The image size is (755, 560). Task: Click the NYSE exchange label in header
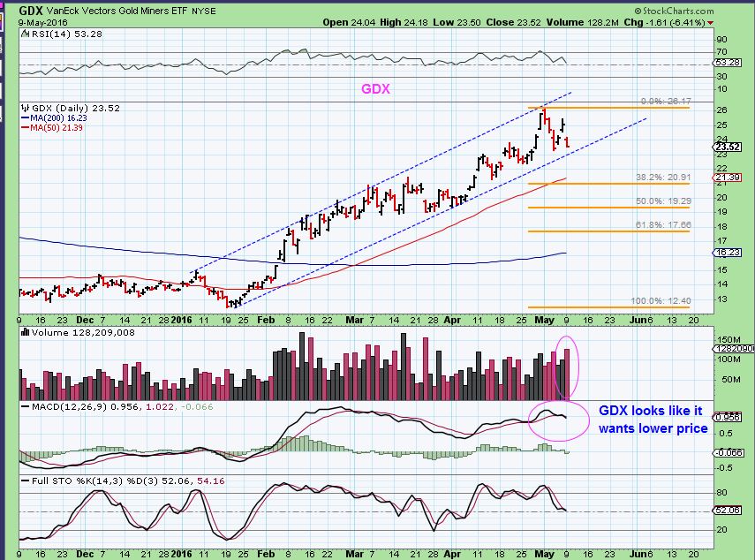204,11
